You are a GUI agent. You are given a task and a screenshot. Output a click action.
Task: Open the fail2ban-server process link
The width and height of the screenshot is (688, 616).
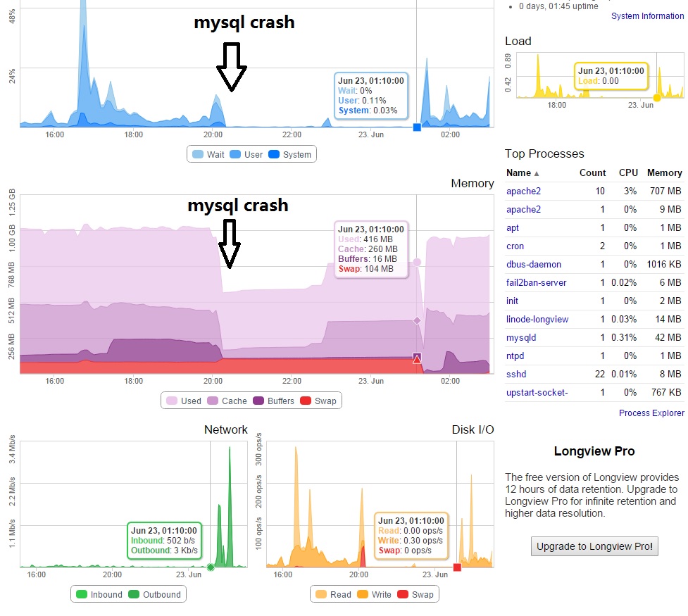[536, 282]
